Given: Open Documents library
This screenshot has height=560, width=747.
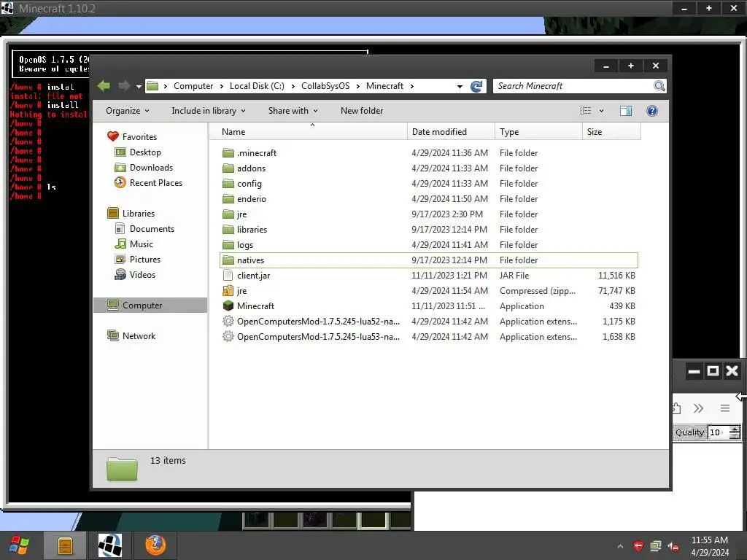Looking at the screenshot, I should [x=144, y=228].
